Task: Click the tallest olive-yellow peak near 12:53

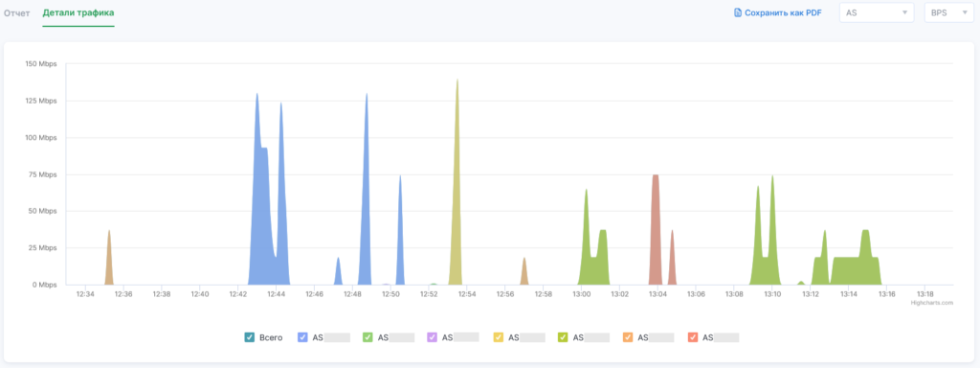Action: 457,188
